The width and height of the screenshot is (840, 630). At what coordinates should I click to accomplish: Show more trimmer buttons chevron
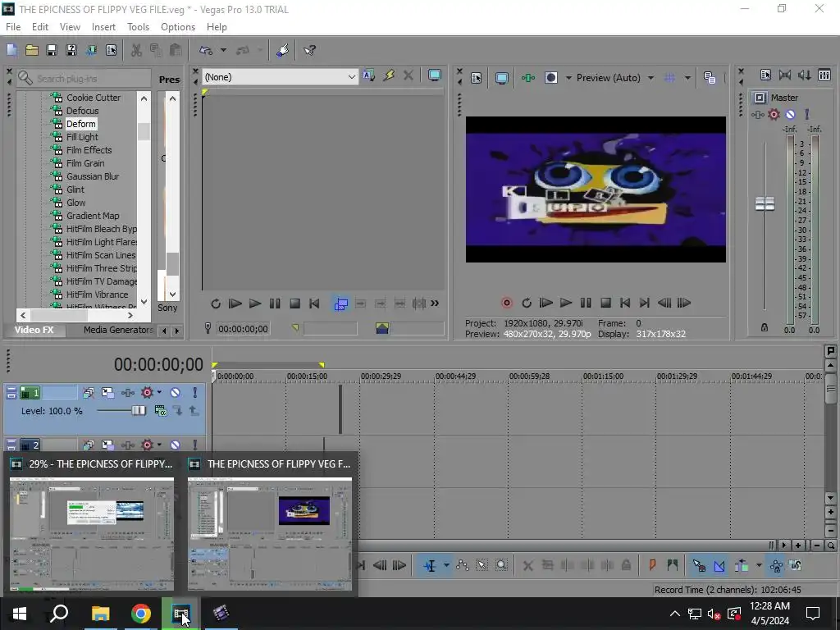435,304
